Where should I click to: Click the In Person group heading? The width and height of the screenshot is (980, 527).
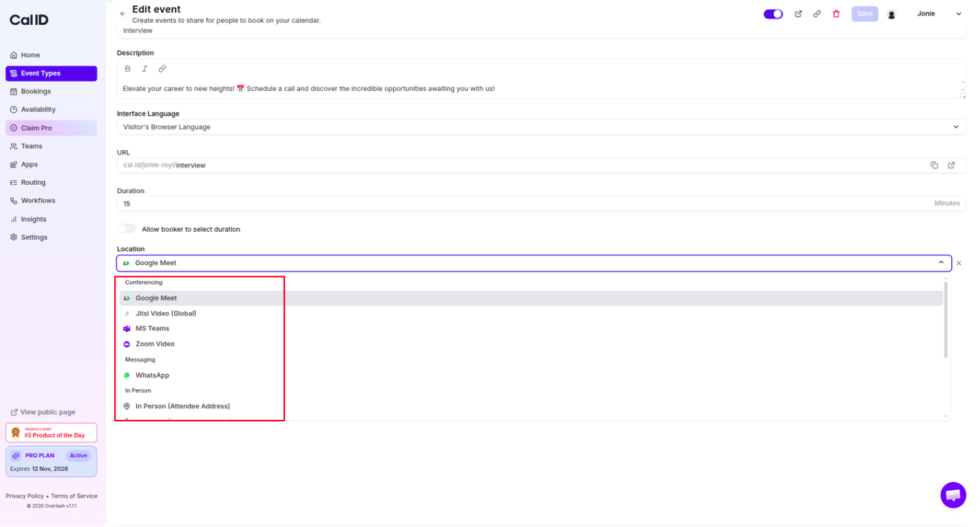pyautogui.click(x=138, y=391)
